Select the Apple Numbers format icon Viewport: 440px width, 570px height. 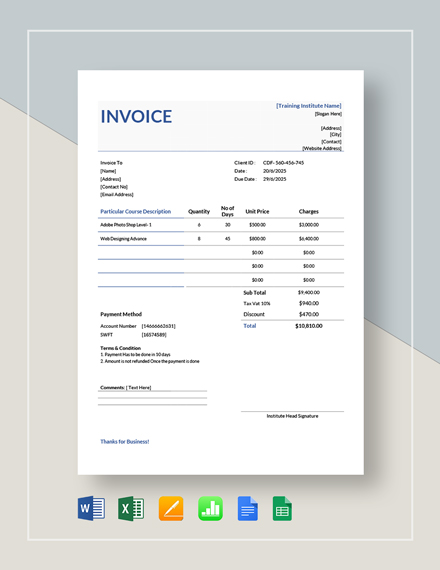pyautogui.click(x=211, y=509)
